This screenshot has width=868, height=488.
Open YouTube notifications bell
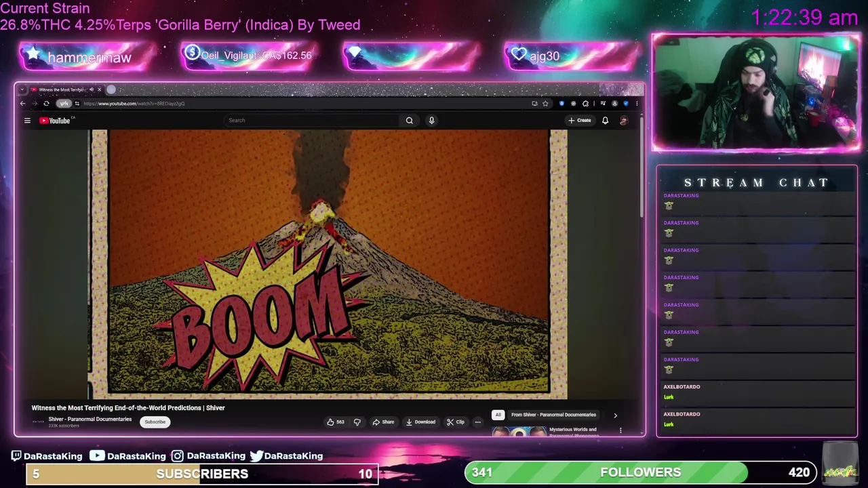[605, 121]
